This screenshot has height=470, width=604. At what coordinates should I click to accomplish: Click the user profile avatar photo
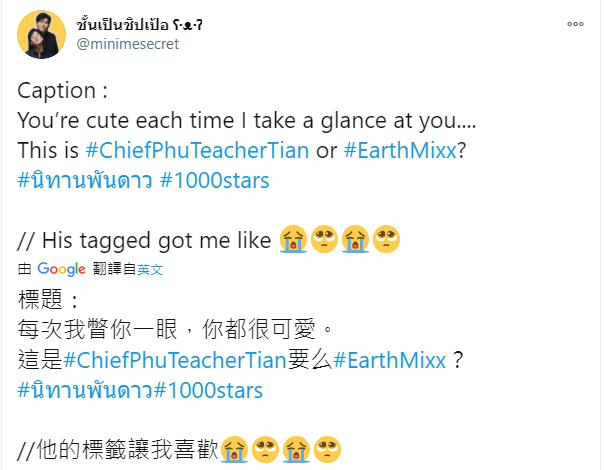click(42, 35)
